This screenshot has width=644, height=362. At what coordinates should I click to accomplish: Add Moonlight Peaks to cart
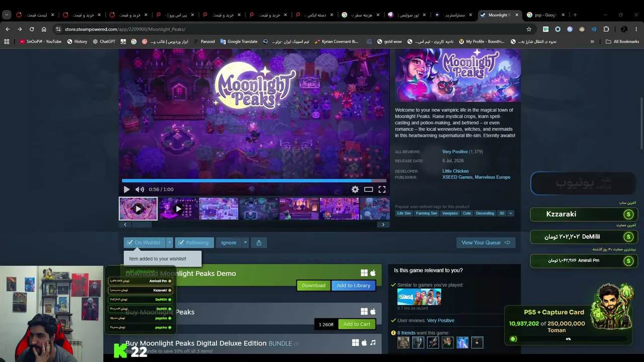coord(357,324)
